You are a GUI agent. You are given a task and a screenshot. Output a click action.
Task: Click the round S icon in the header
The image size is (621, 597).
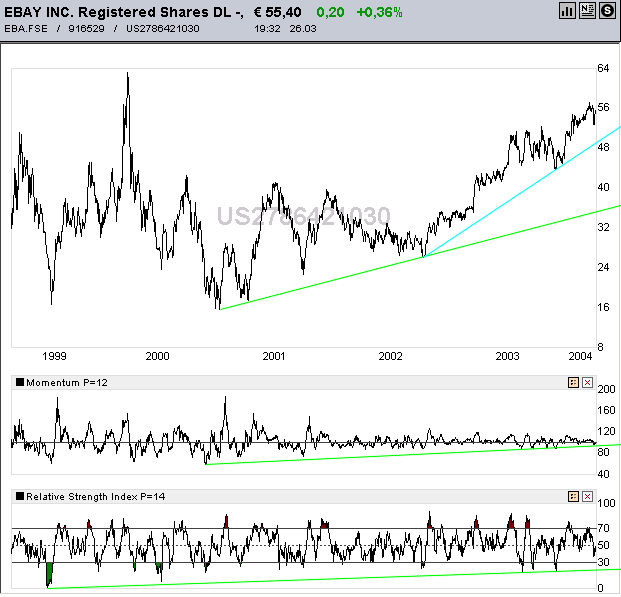coord(607,11)
